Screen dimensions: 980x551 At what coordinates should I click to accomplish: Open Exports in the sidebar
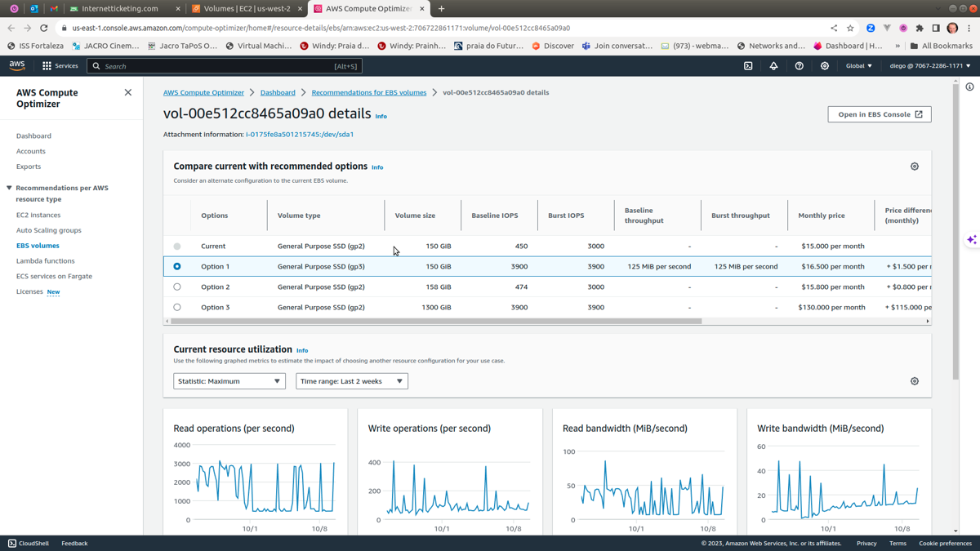point(29,167)
